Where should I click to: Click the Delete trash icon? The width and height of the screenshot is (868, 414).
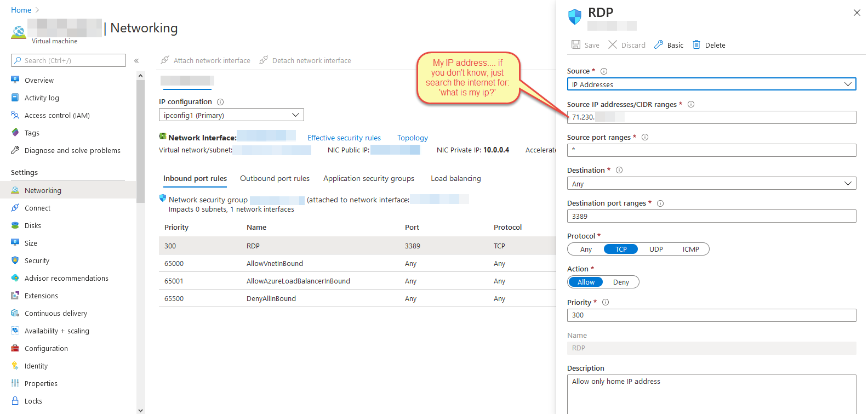696,44
